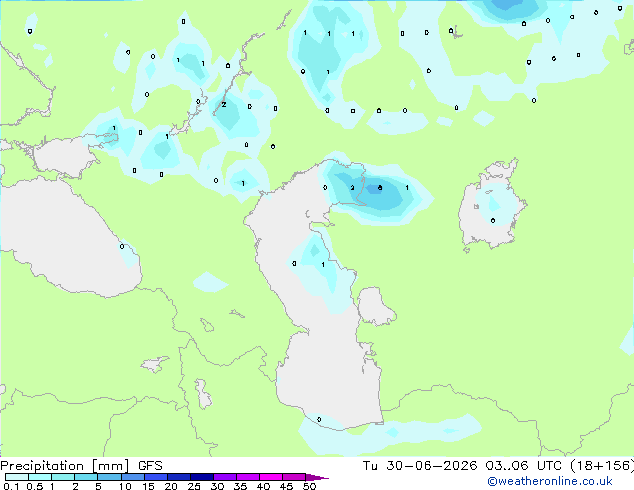The image size is (634, 490).
Task: Click the 'GFS' model label
Action: point(150,466)
